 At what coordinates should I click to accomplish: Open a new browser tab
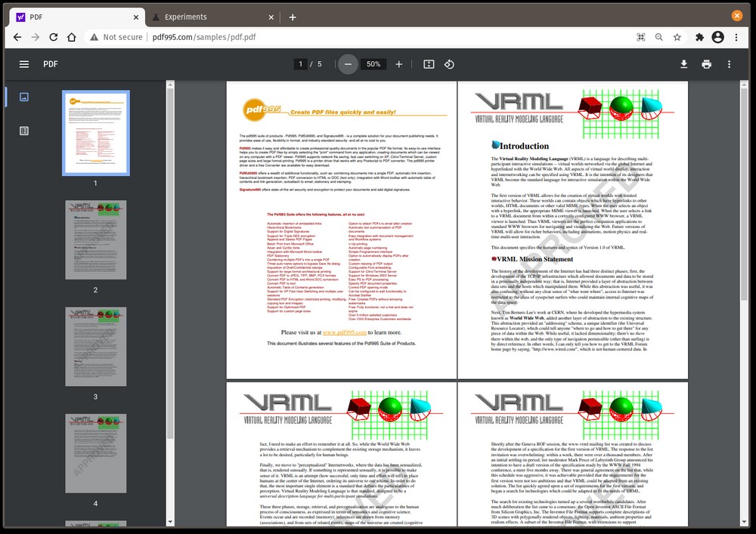pyautogui.click(x=293, y=17)
